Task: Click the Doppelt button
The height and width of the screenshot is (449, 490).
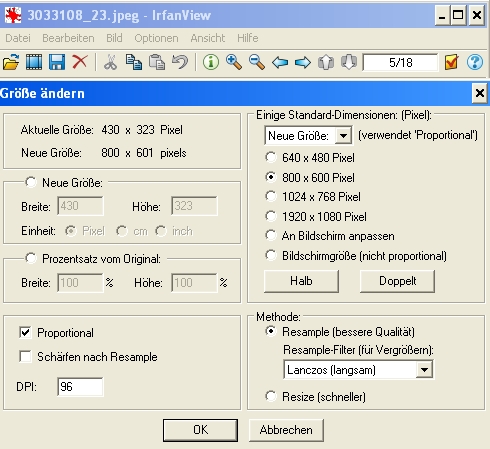Action: tap(397, 281)
